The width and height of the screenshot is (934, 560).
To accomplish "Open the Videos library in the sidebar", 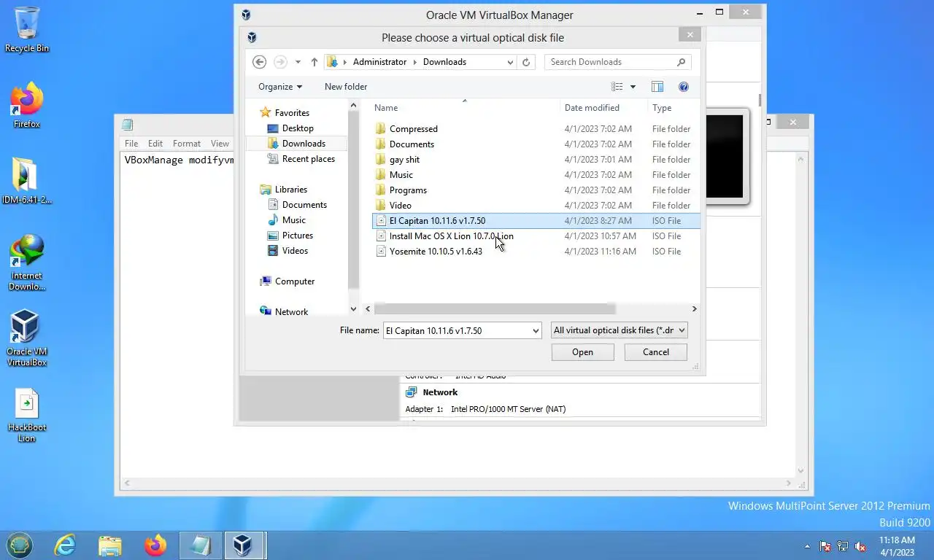I will (x=295, y=251).
